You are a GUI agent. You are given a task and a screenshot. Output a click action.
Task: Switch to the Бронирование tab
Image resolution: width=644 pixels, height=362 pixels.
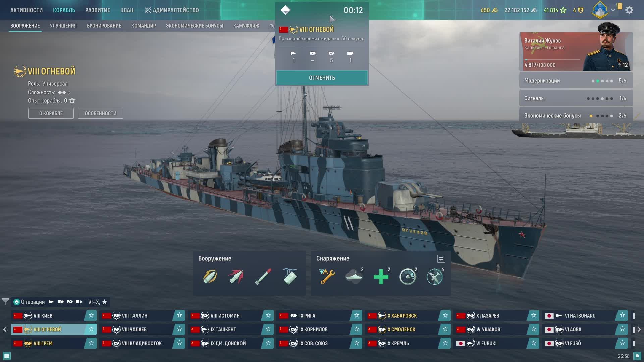pyautogui.click(x=104, y=26)
